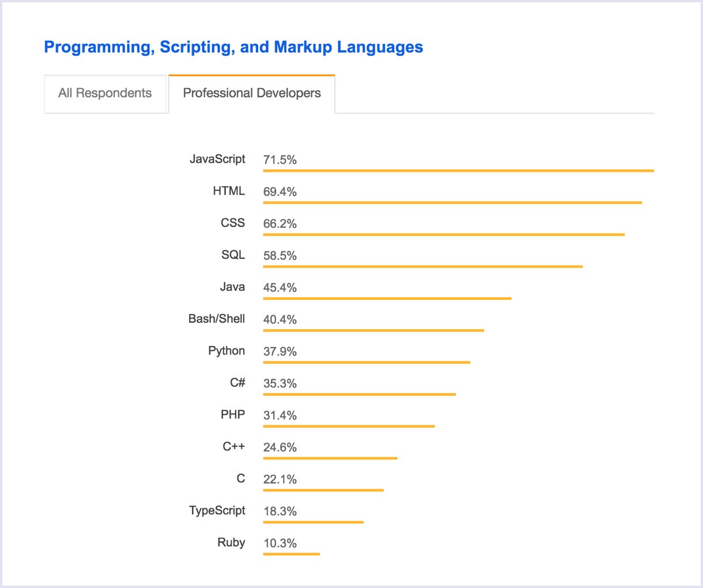Click the Ruby language label
This screenshot has height=588, width=703.
tap(231, 542)
